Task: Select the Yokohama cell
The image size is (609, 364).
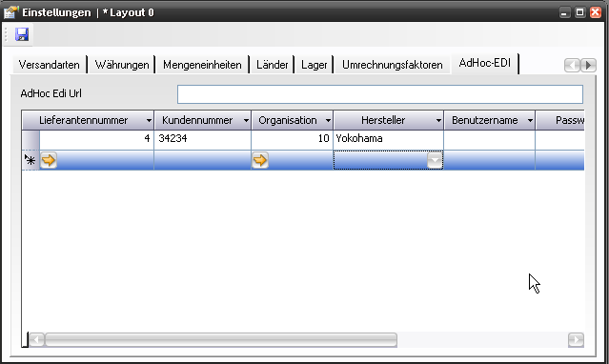Action: pyautogui.click(x=389, y=140)
